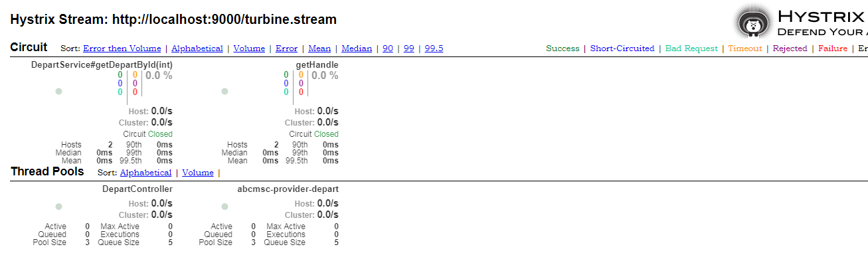Click the HYSTRIX brand title text

click(x=822, y=17)
